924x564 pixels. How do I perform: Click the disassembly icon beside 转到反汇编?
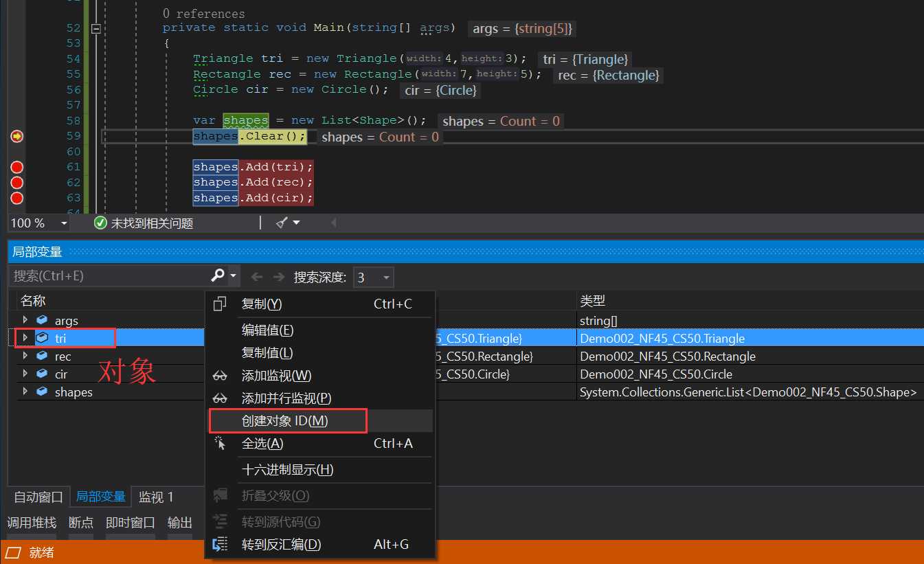tap(220, 545)
